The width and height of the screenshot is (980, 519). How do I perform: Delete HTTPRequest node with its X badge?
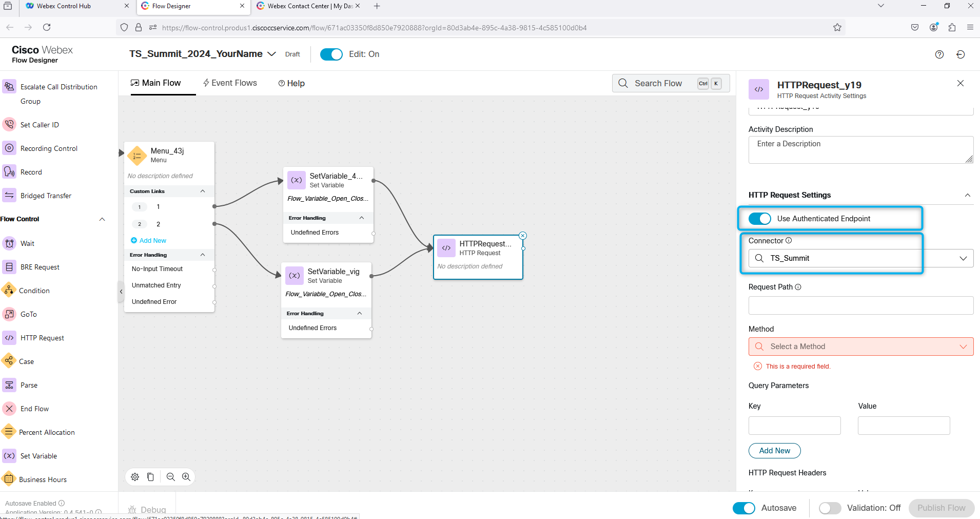pyautogui.click(x=523, y=236)
